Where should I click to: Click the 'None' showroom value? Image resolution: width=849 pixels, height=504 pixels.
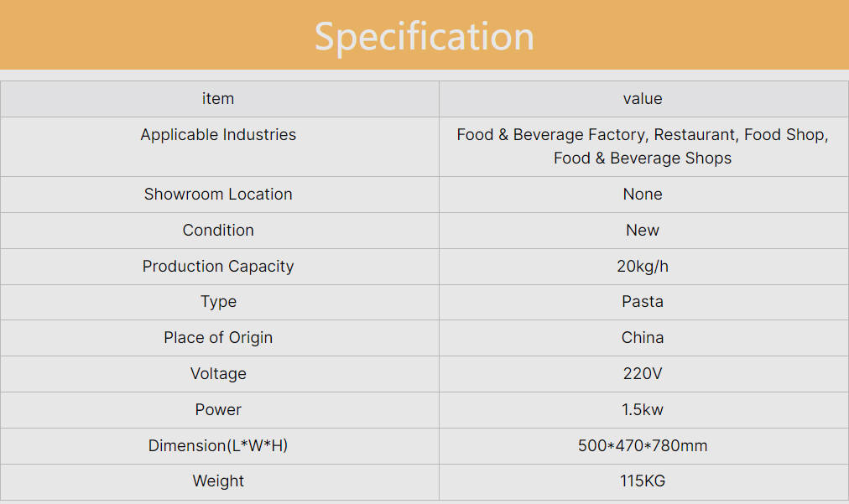(x=643, y=195)
